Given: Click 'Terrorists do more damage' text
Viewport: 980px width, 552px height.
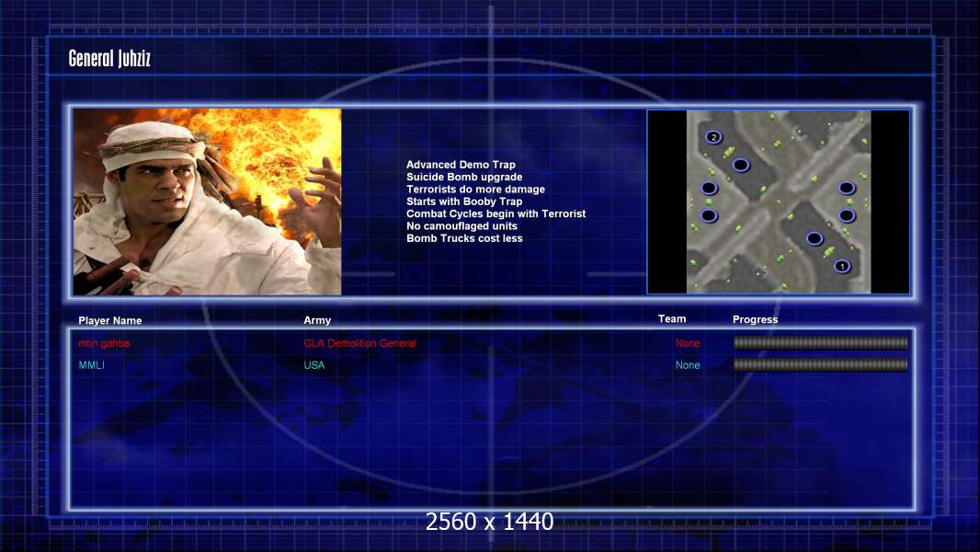Looking at the screenshot, I should (x=475, y=189).
